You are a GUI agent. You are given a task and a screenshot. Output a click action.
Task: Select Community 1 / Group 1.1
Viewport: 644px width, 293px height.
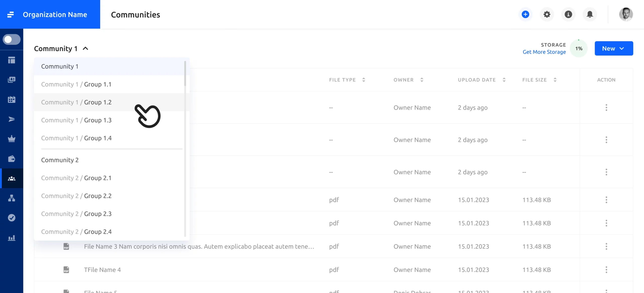click(x=109, y=84)
